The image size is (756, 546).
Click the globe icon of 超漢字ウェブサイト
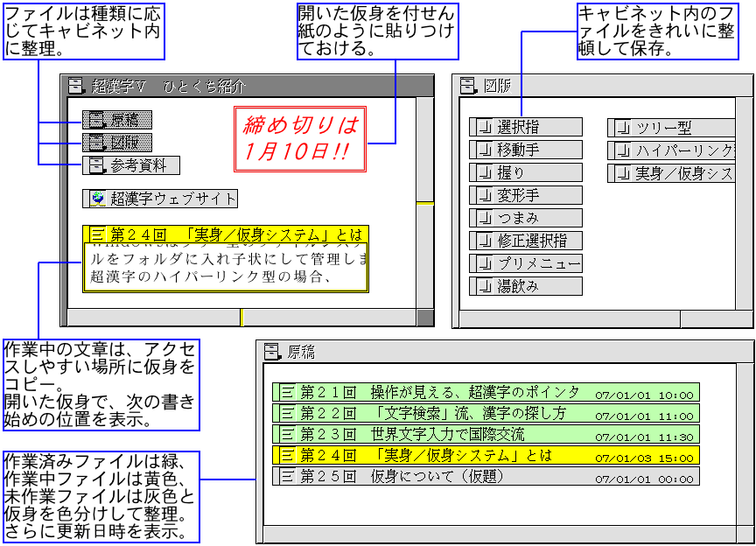tap(98, 199)
